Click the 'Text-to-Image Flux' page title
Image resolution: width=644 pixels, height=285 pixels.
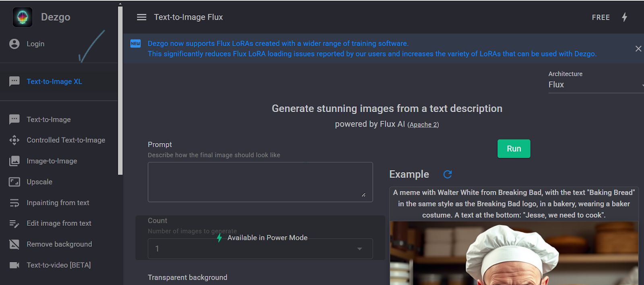188,17
